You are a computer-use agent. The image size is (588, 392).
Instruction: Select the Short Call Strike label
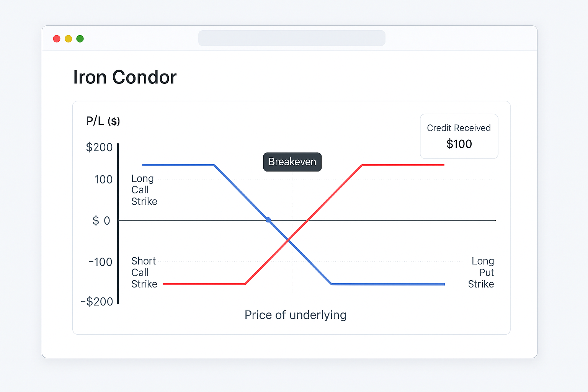(x=144, y=273)
